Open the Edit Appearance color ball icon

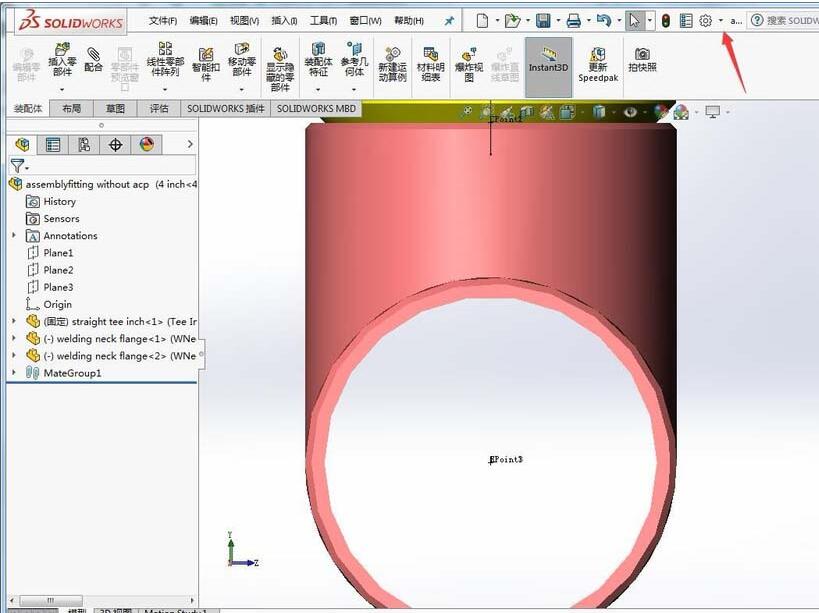658,113
